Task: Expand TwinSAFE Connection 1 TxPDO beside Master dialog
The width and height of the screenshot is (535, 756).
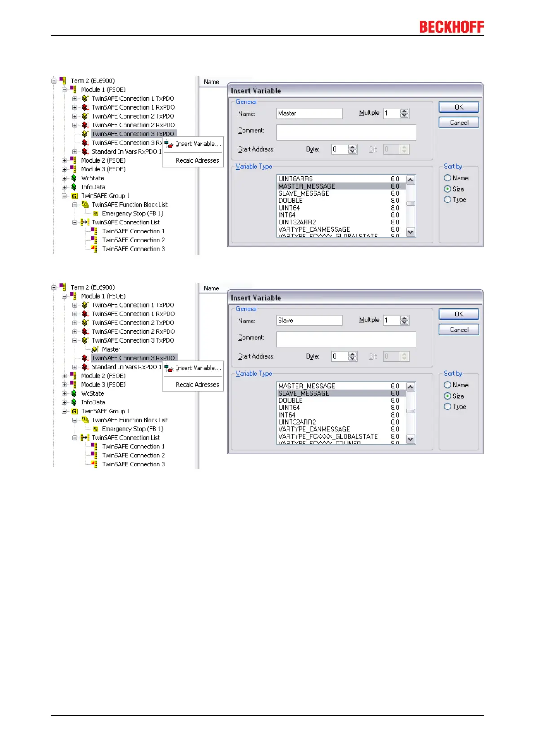Action: pyautogui.click(x=75, y=98)
